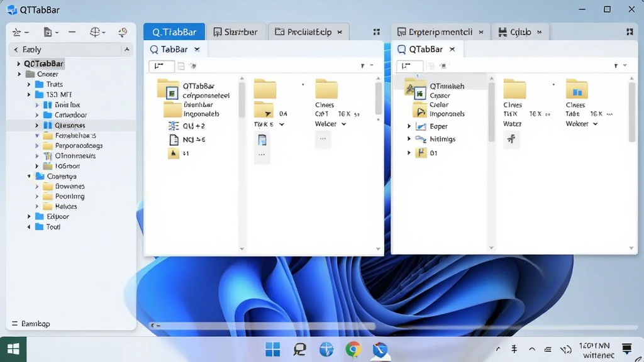Expand the 01 item in the right pane
This screenshot has height=362, width=644.
tap(409, 153)
